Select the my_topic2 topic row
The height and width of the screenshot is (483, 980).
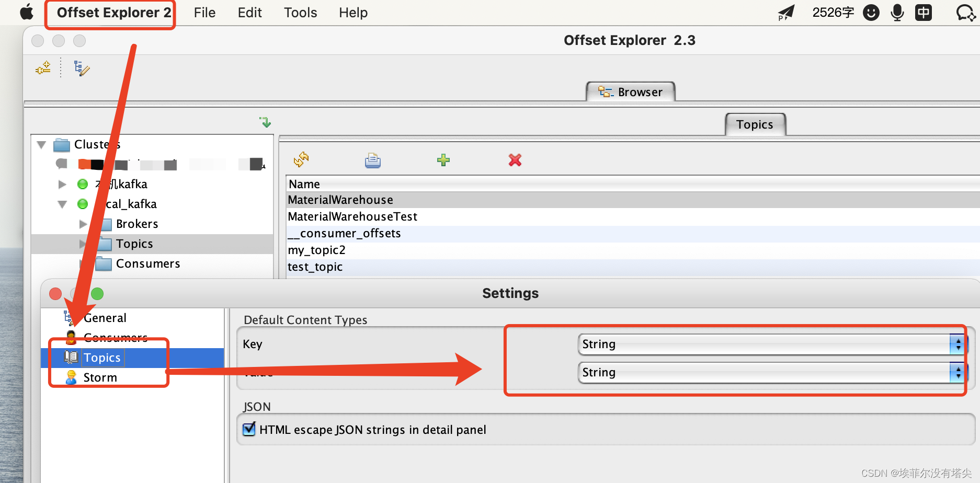[633, 250]
